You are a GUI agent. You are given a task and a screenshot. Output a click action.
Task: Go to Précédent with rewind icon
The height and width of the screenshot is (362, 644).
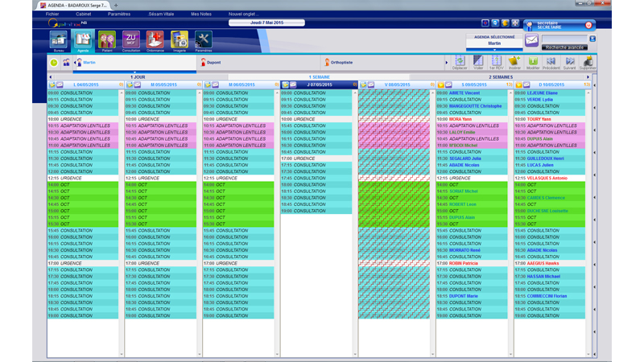coord(551,63)
